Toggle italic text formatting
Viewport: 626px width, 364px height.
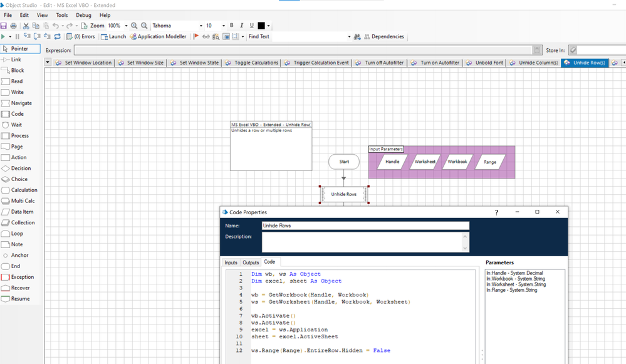(x=241, y=26)
